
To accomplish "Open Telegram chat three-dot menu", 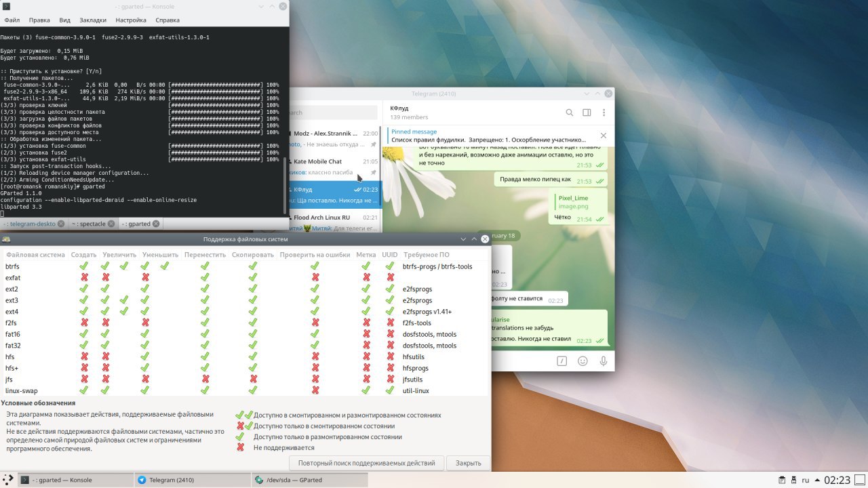I will coord(604,113).
